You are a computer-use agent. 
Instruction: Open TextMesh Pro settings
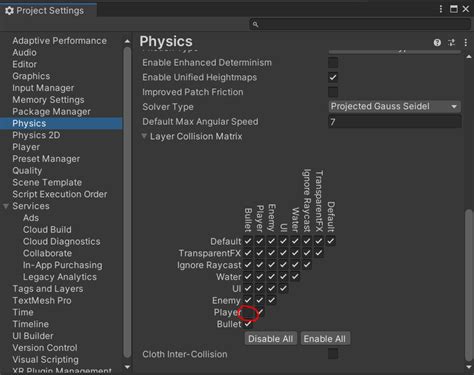pyautogui.click(x=42, y=301)
